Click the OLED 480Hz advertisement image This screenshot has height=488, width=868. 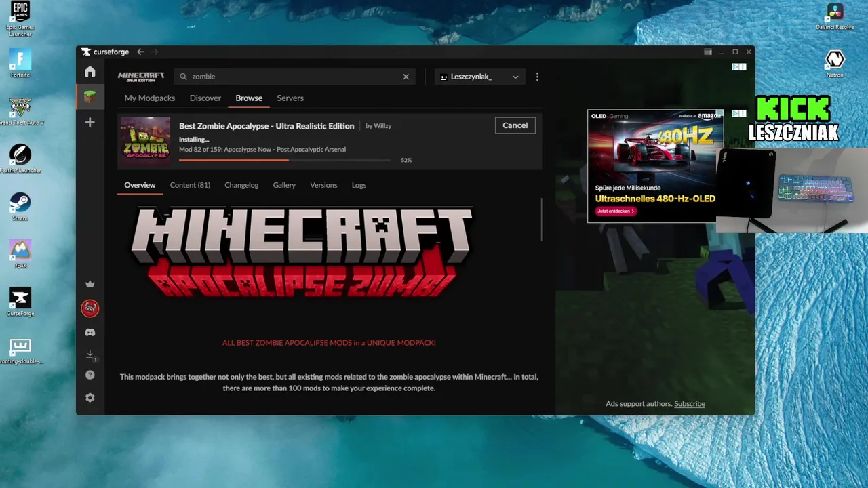click(655, 166)
